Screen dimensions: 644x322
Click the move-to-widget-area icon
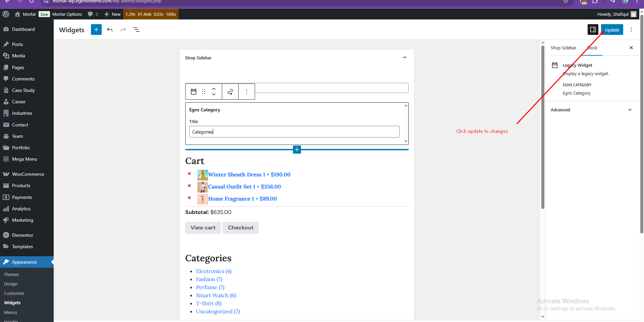tap(230, 92)
